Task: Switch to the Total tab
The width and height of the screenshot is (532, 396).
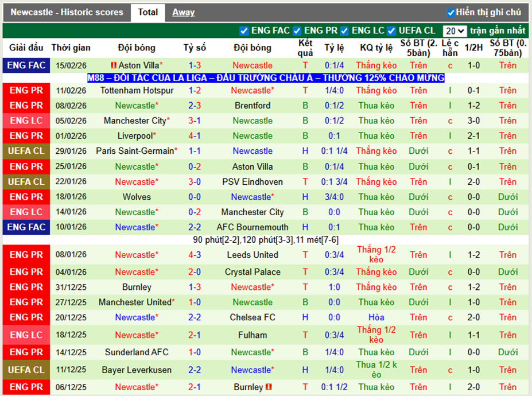Action: tap(148, 13)
